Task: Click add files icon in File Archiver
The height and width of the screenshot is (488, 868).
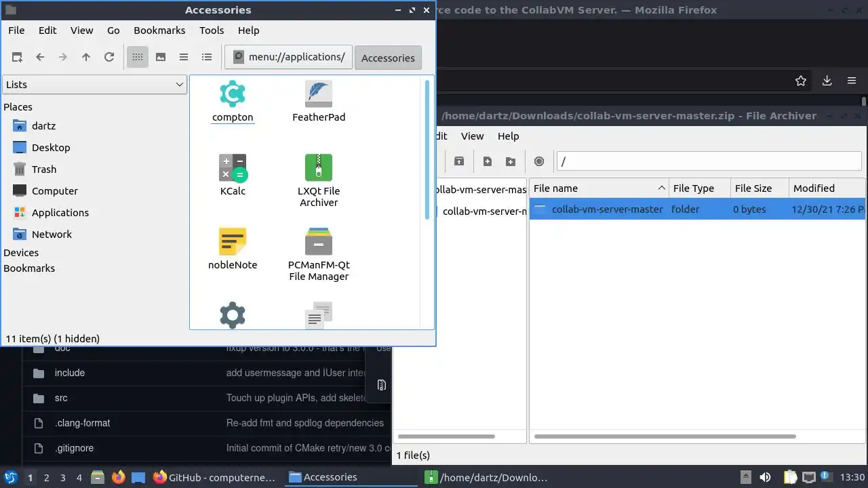Action: click(488, 161)
